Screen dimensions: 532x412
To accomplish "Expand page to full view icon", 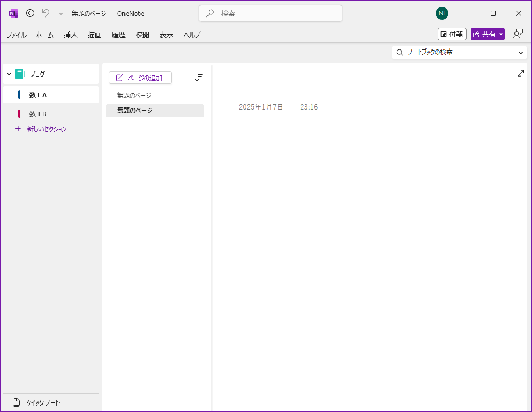I will click(520, 73).
